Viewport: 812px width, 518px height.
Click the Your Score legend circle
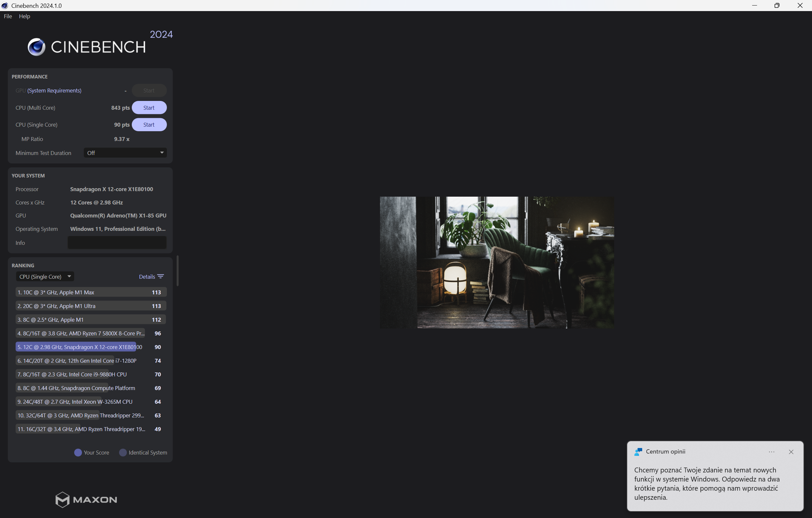coord(78,453)
